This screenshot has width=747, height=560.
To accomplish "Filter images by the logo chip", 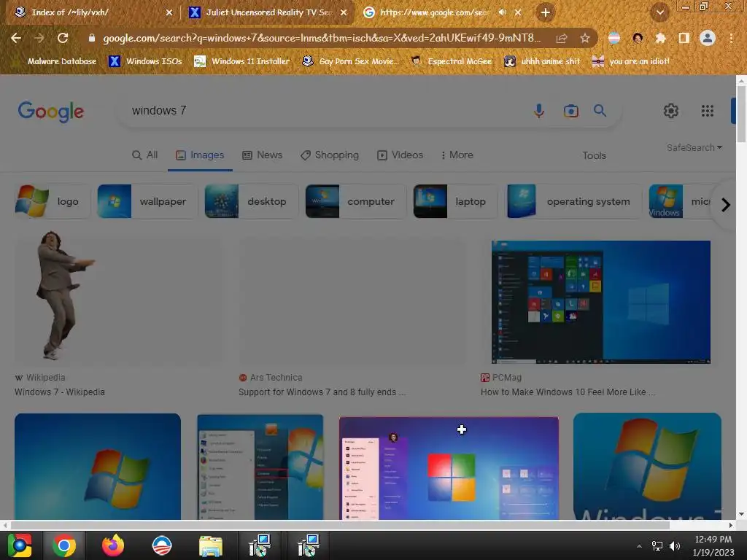I will coord(53,201).
